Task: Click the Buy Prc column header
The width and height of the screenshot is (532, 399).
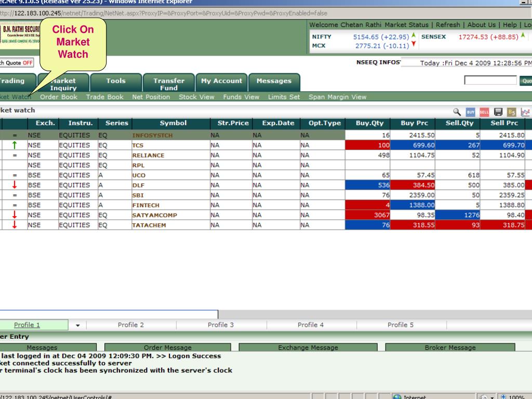Action: point(413,123)
